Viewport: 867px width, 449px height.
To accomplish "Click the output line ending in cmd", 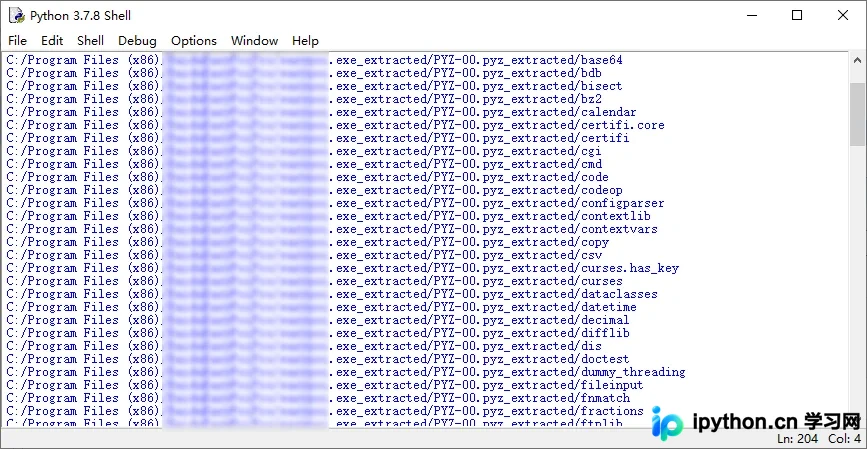I will [x=304, y=164].
